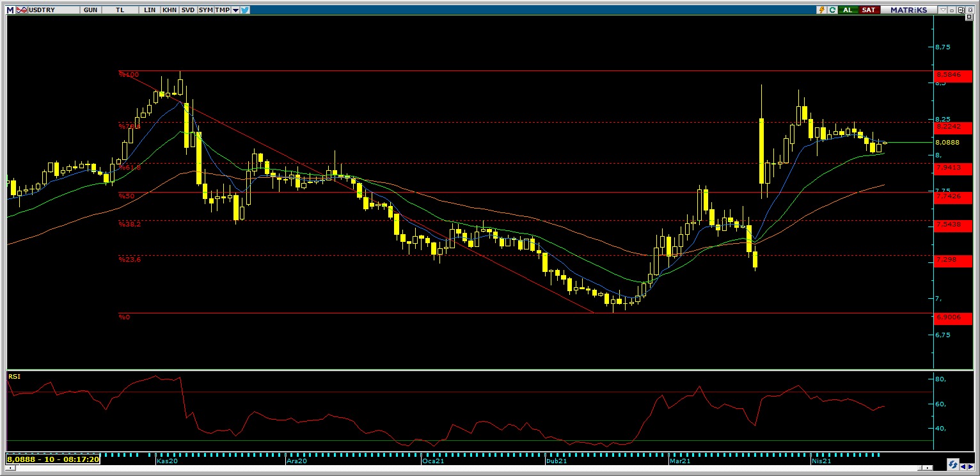Image resolution: width=980 pixels, height=476 pixels.
Task: Toggle the SVD button
Action: tap(187, 10)
